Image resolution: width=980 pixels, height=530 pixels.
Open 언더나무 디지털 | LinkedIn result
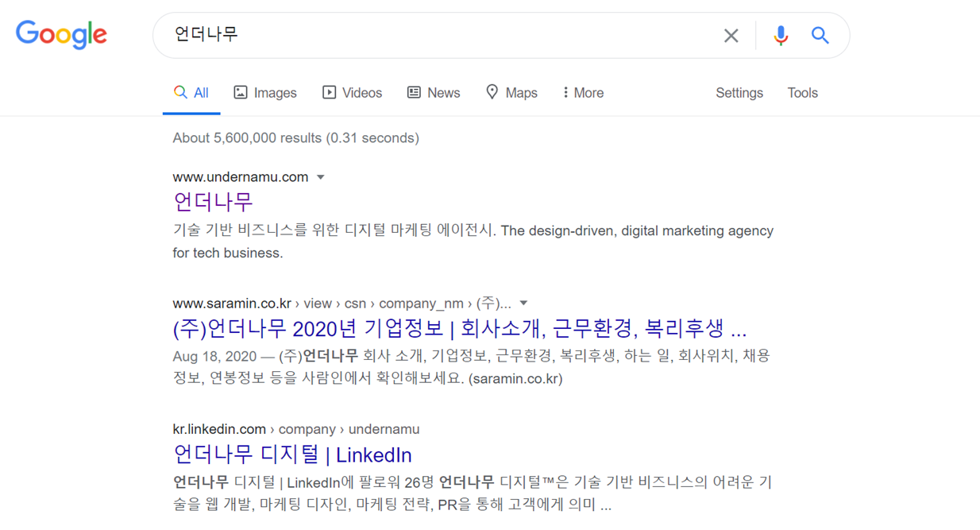[x=292, y=455]
